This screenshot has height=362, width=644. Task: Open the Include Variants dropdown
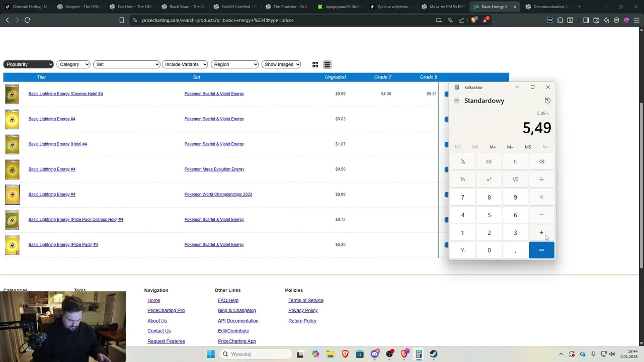pyautogui.click(x=185, y=64)
